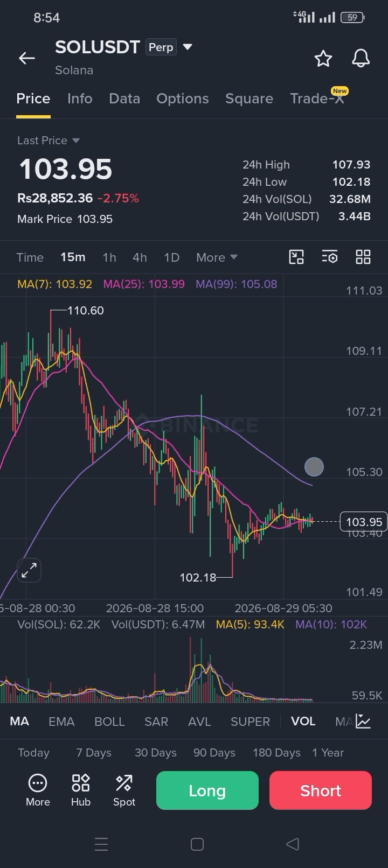Expand the SOLUSDT pair selector arrow
Screen dimensions: 388x868
[188, 47]
